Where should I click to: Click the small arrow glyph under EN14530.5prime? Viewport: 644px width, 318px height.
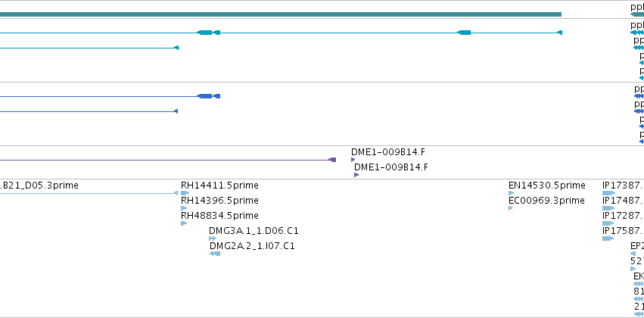(x=512, y=193)
